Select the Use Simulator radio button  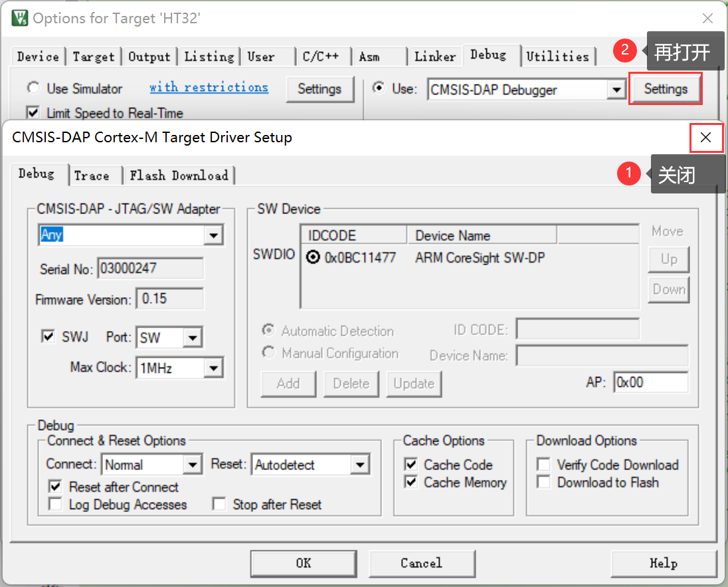point(33,88)
